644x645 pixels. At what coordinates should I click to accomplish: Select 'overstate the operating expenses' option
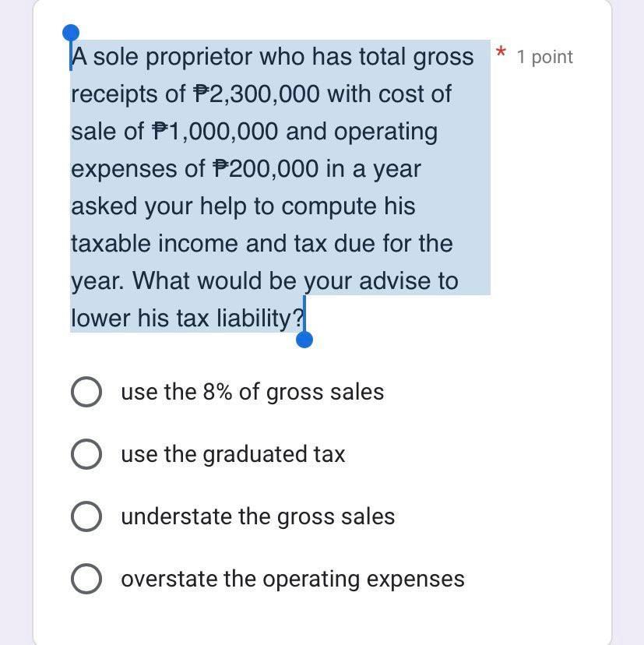tap(86, 579)
